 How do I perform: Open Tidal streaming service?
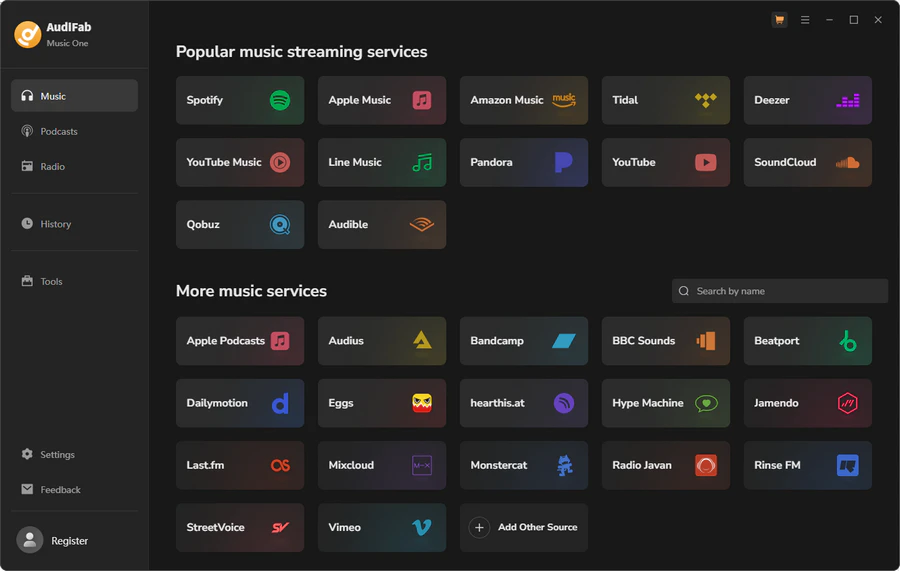[x=666, y=100]
